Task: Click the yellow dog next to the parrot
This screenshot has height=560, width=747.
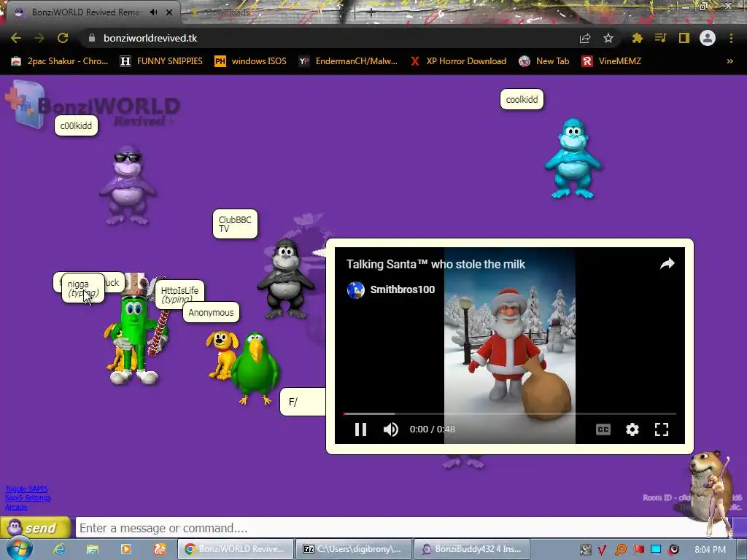Action: (221, 355)
